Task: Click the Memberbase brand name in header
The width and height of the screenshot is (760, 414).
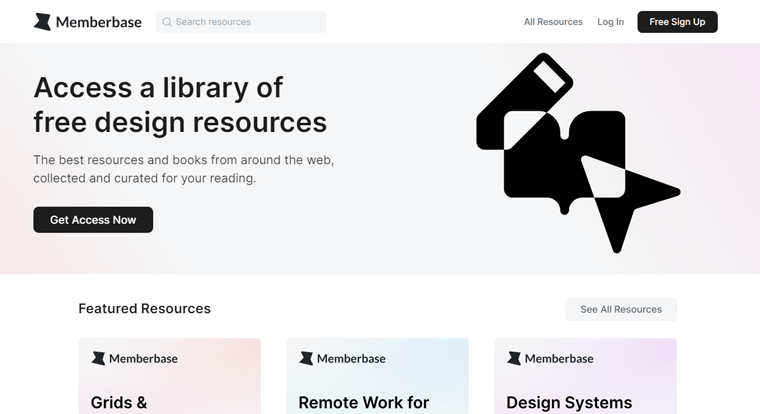Action: 98,22
